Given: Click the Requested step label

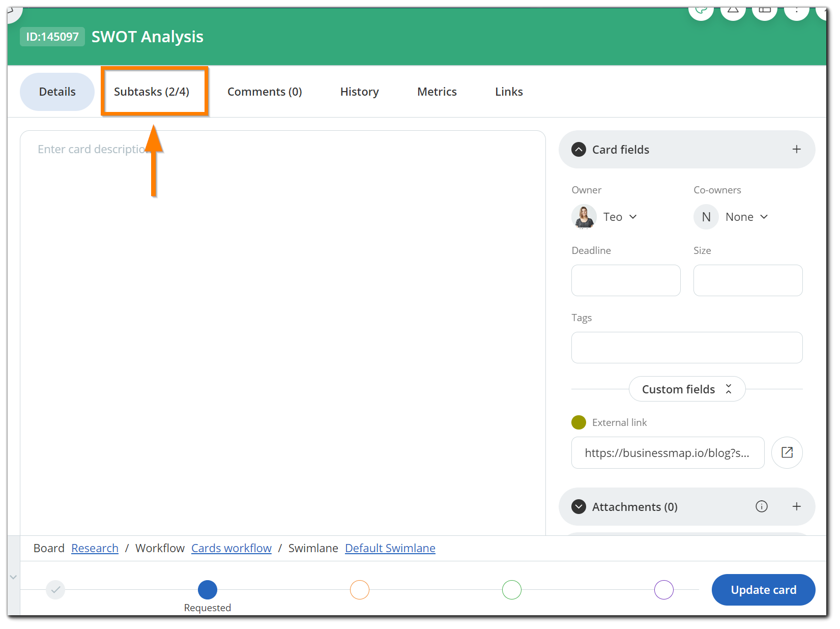Looking at the screenshot, I should point(208,608).
